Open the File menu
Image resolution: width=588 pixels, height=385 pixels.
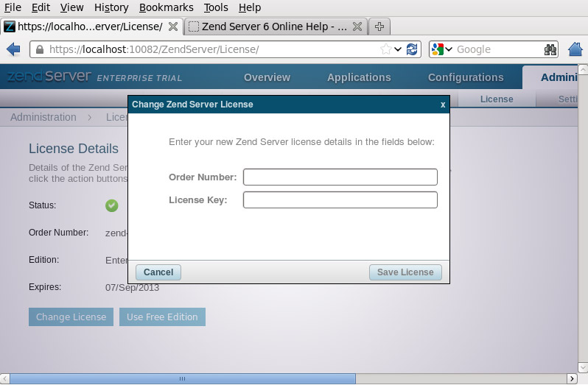tap(13, 7)
